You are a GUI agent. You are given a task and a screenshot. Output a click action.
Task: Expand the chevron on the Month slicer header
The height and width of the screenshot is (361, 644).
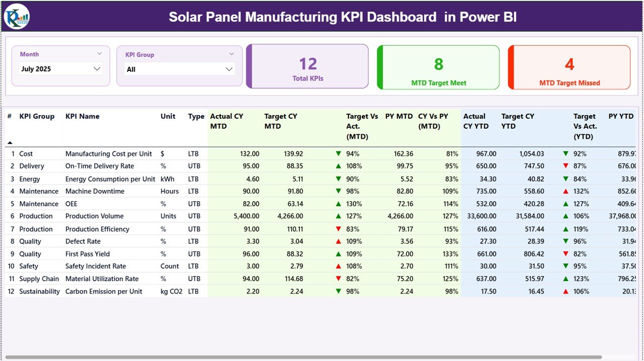99,53
